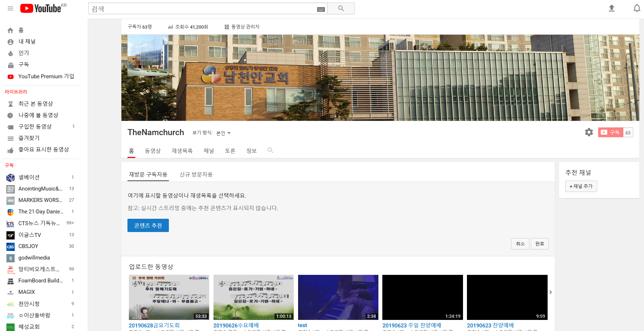
Task: Open 9:59 video thumbnail
Action: click(507, 297)
